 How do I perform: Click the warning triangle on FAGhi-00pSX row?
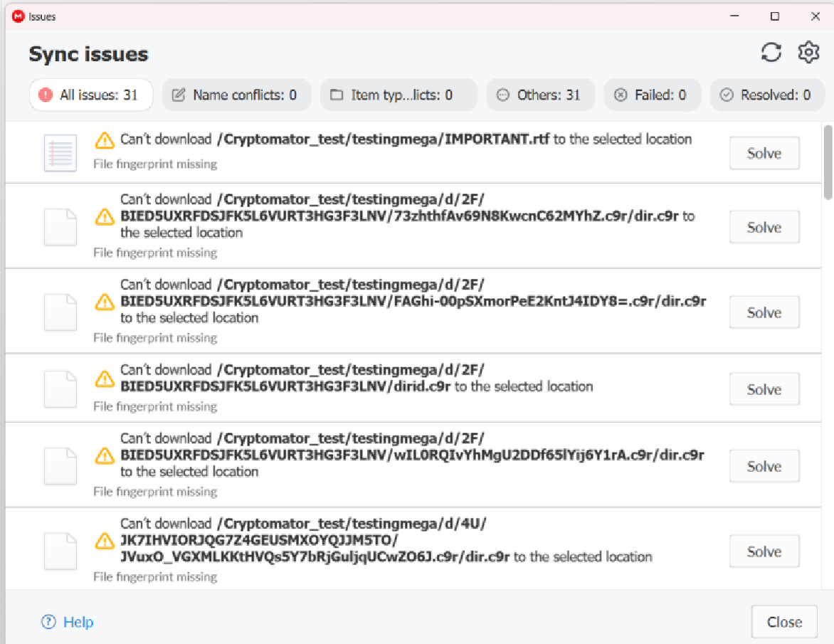pos(105,302)
